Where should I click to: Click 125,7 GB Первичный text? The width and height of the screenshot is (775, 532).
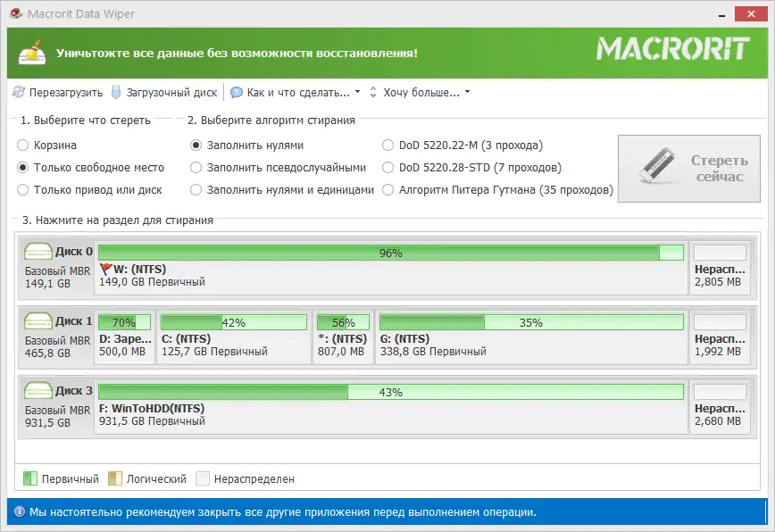[214, 352]
